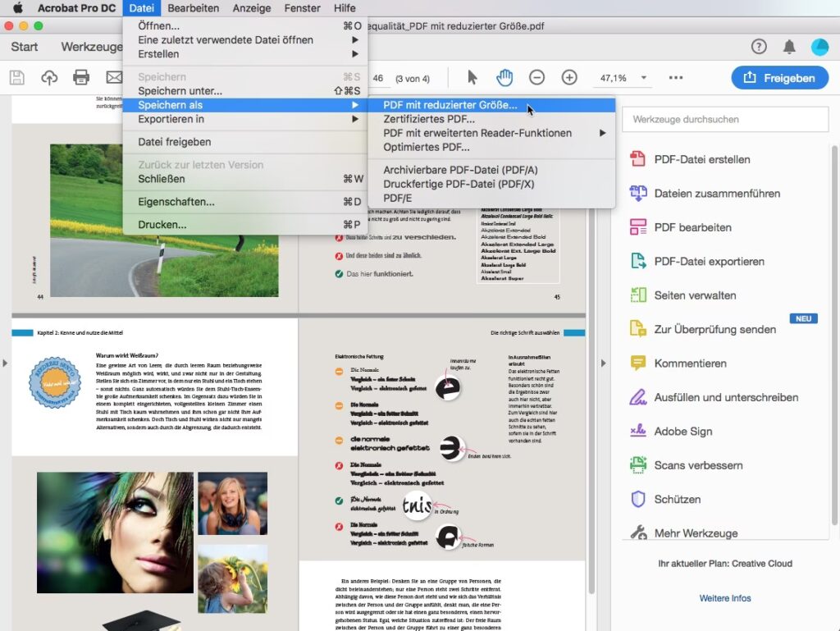Image resolution: width=840 pixels, height=631 pixels.
Task: Collapse the right tools pane arrow
Action: [604, 363]
